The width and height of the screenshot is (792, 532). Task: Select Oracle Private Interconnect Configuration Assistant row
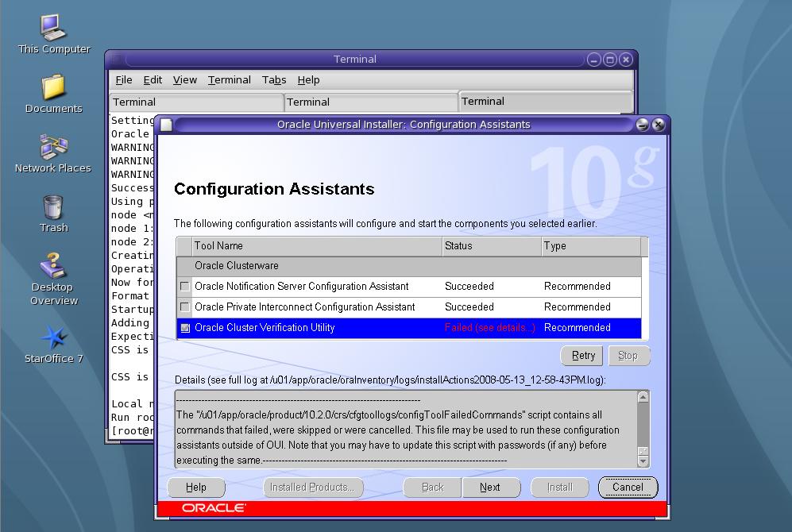tap(409, 307)
